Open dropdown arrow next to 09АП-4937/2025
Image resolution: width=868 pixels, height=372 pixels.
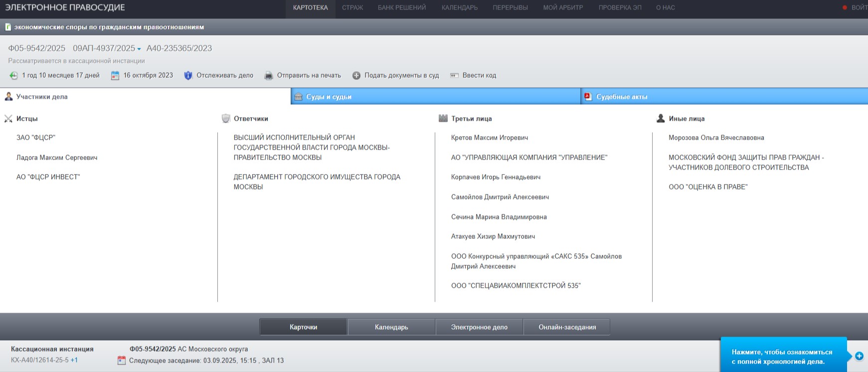(x=139, y=49)
